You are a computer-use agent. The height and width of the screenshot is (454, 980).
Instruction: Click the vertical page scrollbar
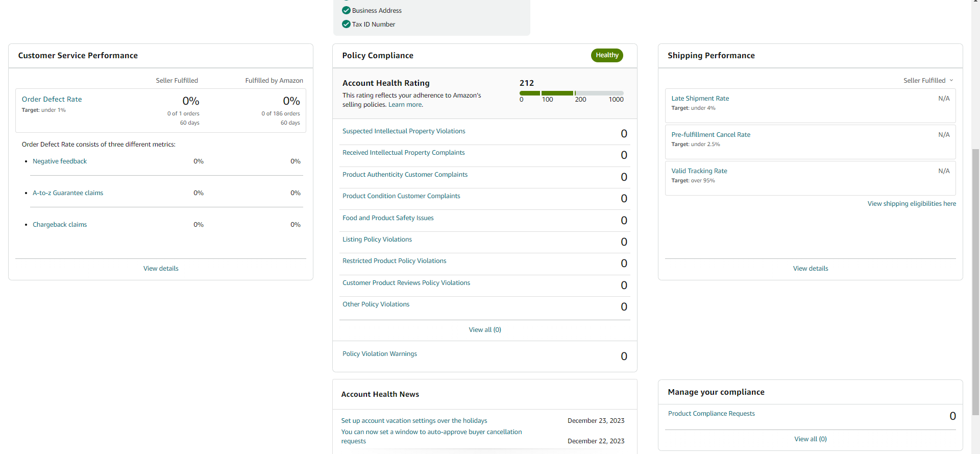click(x=976, y=281)
